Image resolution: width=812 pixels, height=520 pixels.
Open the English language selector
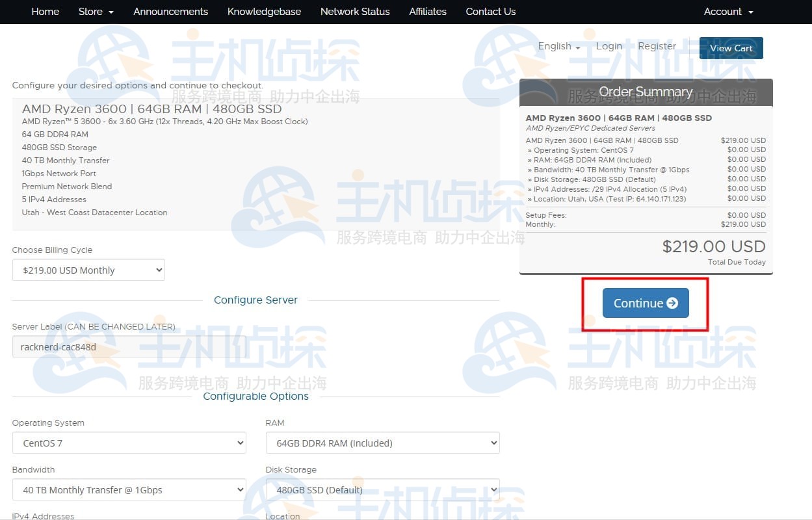point(558,46)
